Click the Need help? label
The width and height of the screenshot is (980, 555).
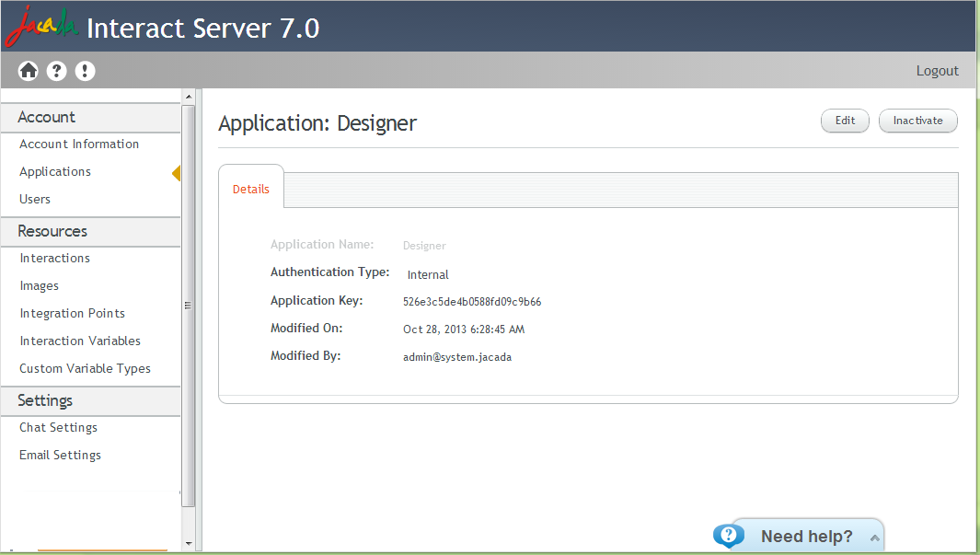coord(806,537)
